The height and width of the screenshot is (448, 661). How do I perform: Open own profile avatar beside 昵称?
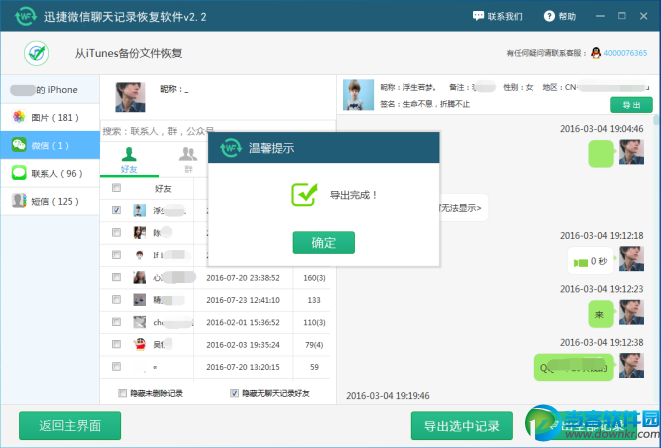[130, 97]
